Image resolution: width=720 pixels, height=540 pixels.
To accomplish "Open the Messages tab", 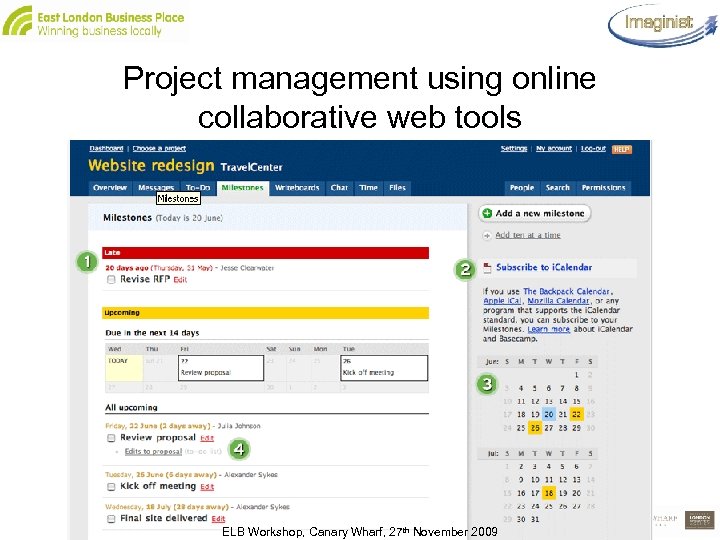I will click(156, 187).
